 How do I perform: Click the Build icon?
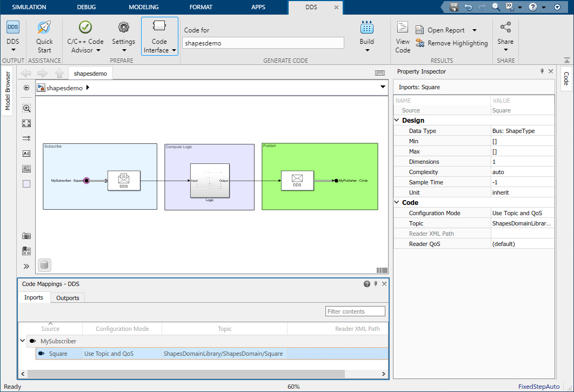[x=367, y=27]
